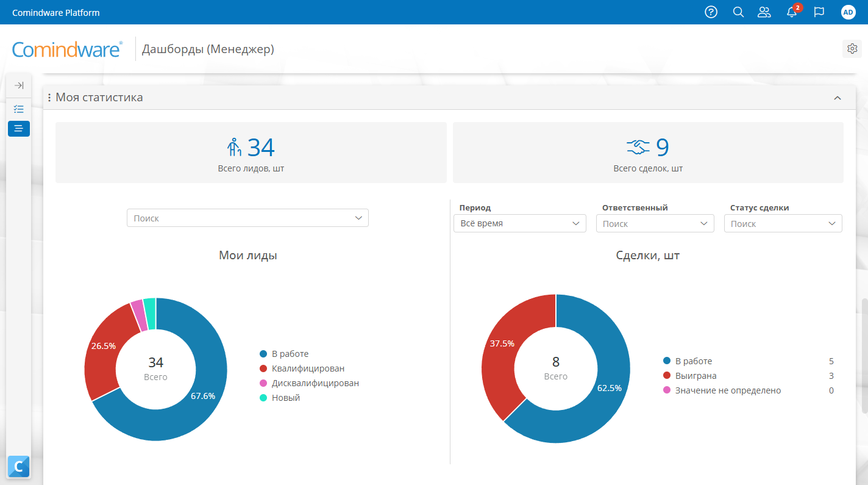Image resolution: width=868 pixels, height=485 pixels.
Task: Open the help question mark icon
Action: [x=711, y=12]
